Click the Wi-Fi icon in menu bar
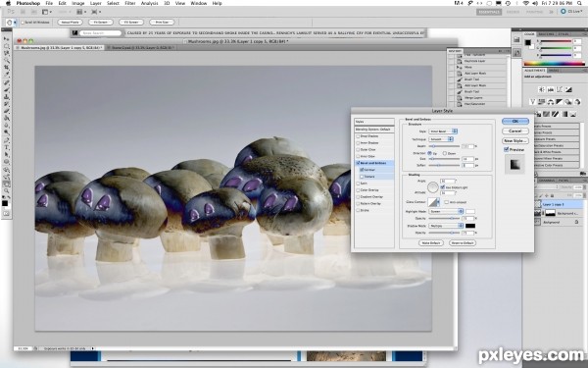The height and width of the screenshot is (368, 588). (x=525, y=3)
